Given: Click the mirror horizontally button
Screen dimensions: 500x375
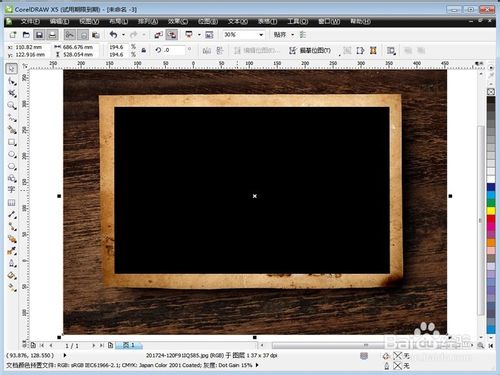Looking at the screenshot, I should click(x=207, y=51).
